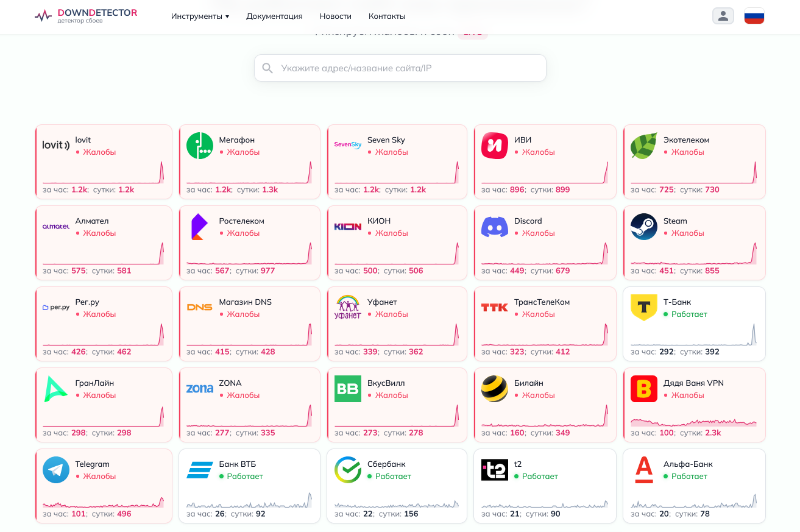Screen dimensions: 800x532
Task: Select the Альфа-Банк red A logo
Action: tap(644, 470)
